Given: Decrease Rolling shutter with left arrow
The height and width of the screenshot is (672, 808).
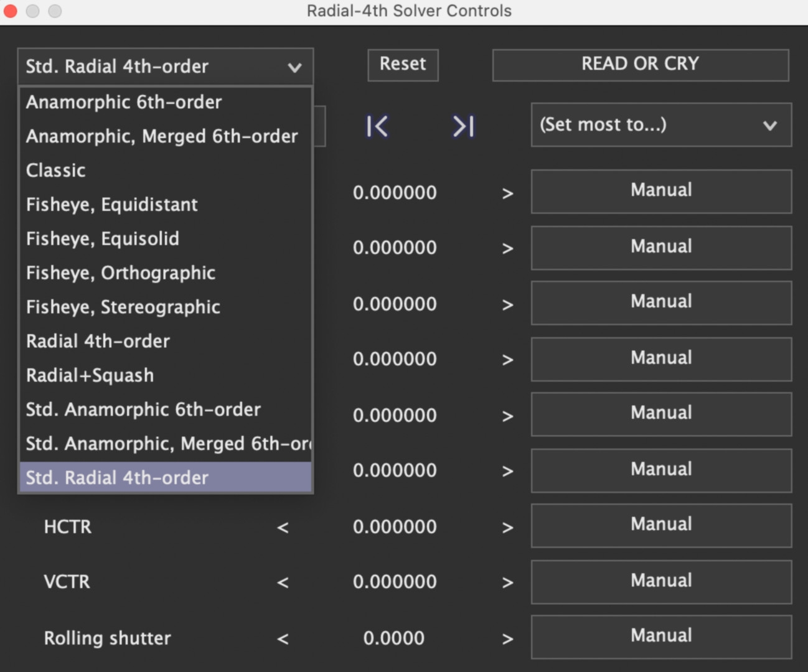Looking at the screenshot, I should pos(283,639).
